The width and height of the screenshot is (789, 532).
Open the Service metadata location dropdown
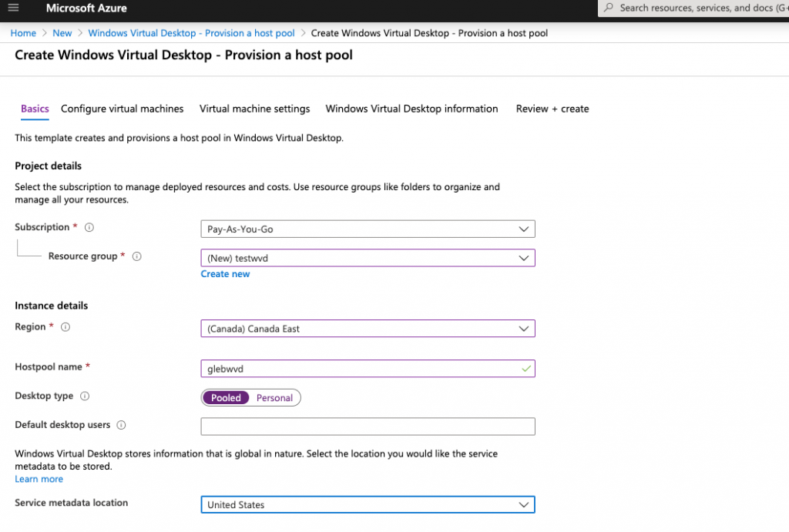(x=368, y=505)
